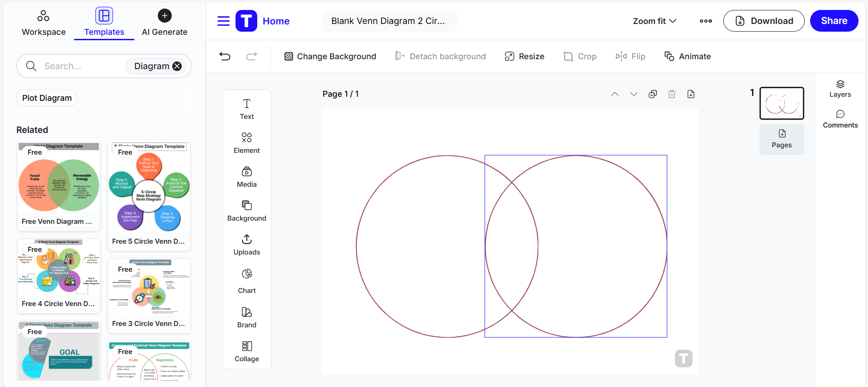Click the Download button

point(764,21)
